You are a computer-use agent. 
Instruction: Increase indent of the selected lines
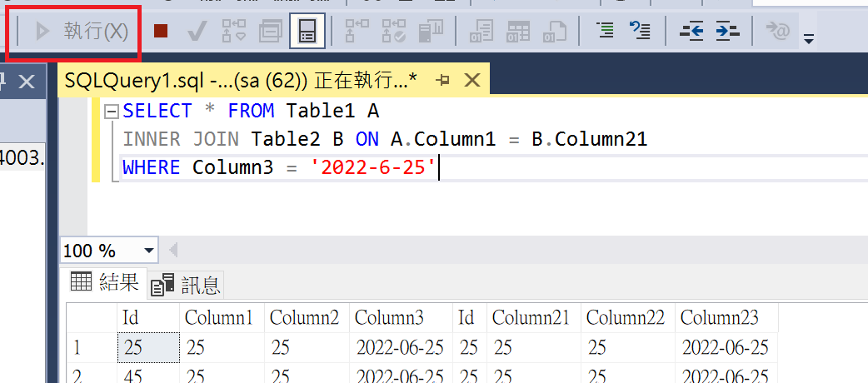727,31
